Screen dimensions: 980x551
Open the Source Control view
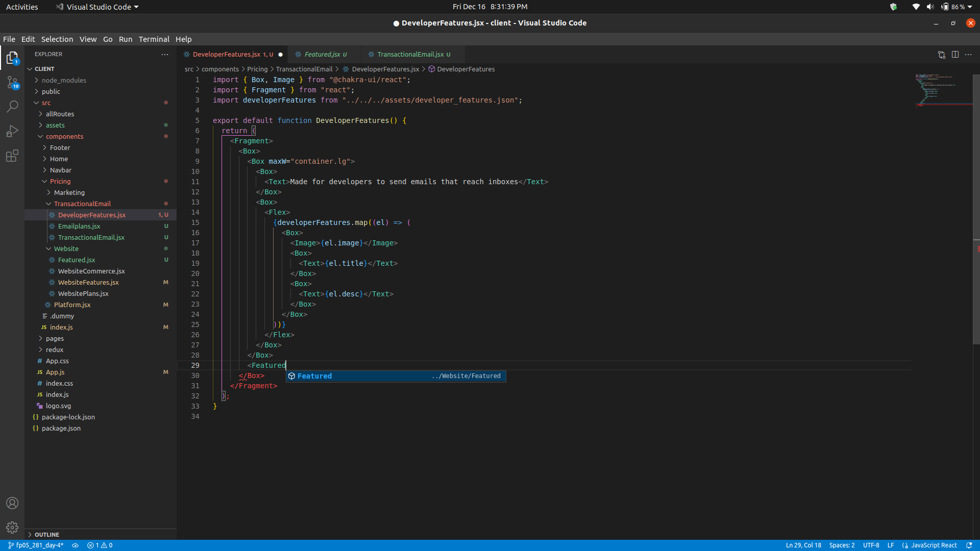(x=12, y=82)
